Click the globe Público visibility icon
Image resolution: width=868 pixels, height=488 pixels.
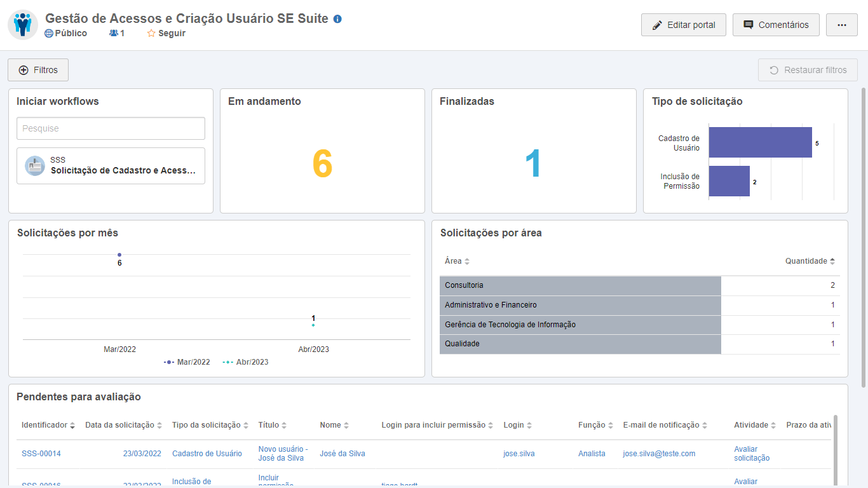point(49,34)
